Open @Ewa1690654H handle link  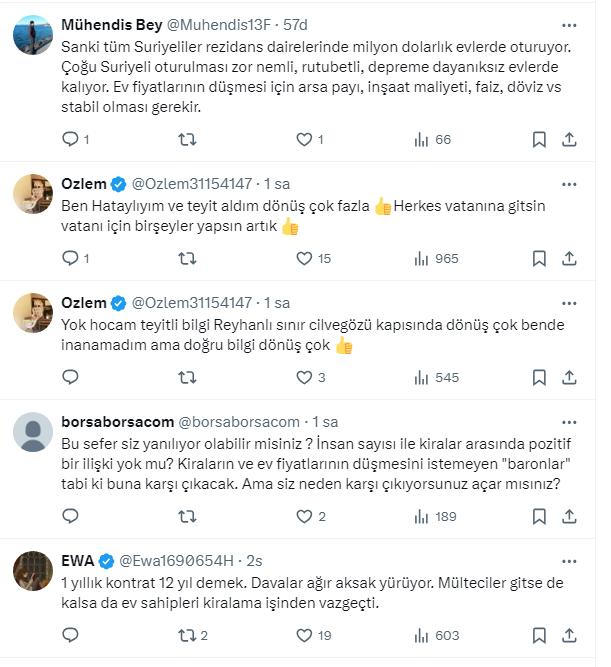[x=176, y=559]
